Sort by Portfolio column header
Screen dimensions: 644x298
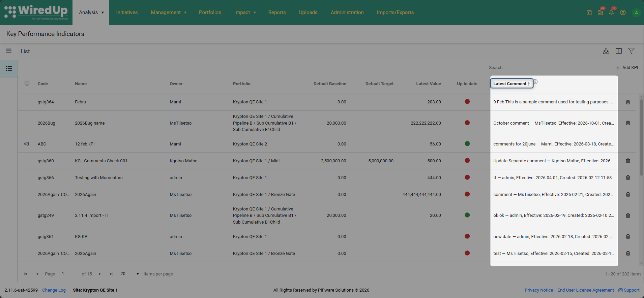tap(242, 84)
